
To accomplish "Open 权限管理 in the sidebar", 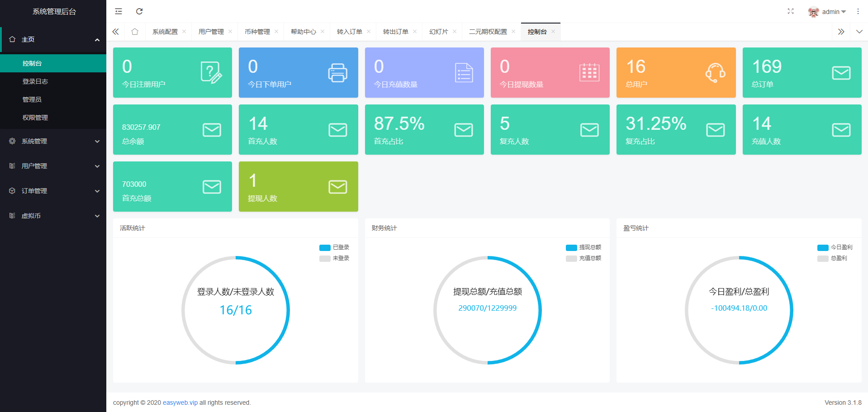I will point(35,118).
